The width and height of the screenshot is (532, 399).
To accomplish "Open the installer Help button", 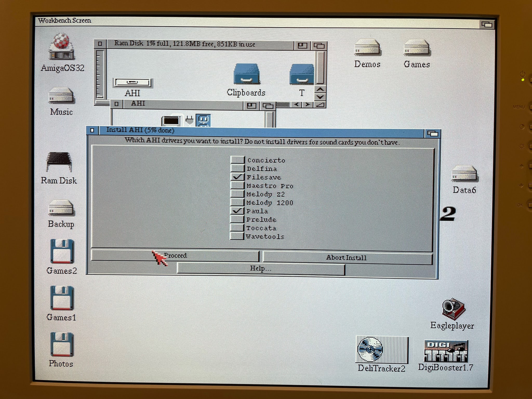I will pyautogui.click(x=261, y=269).
